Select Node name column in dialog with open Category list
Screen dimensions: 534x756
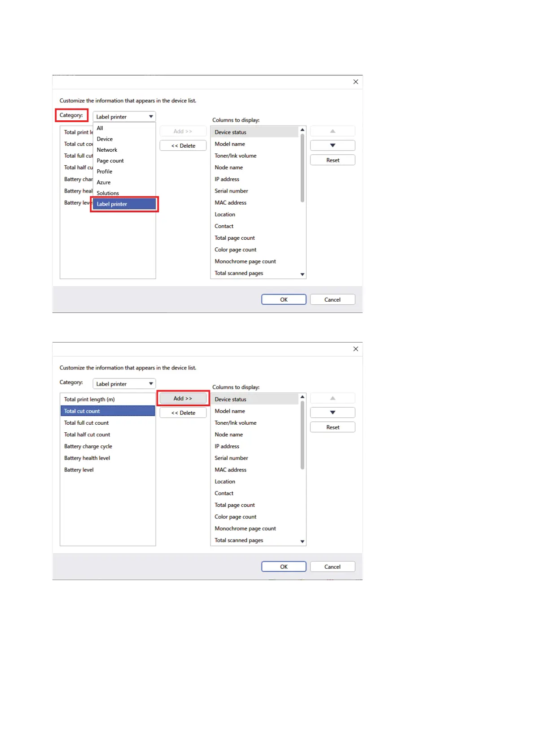[x=255, y=167]
